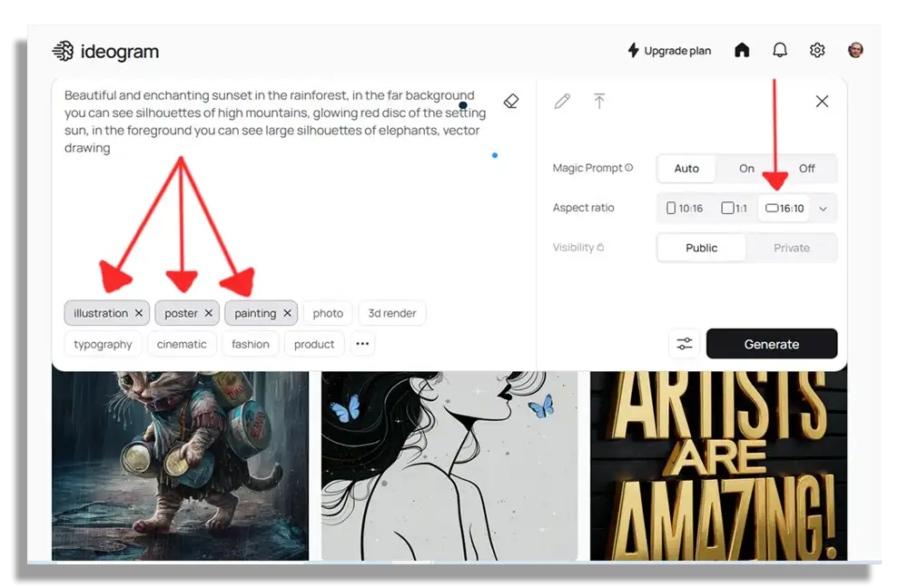Remove the illustration tag

139,313
